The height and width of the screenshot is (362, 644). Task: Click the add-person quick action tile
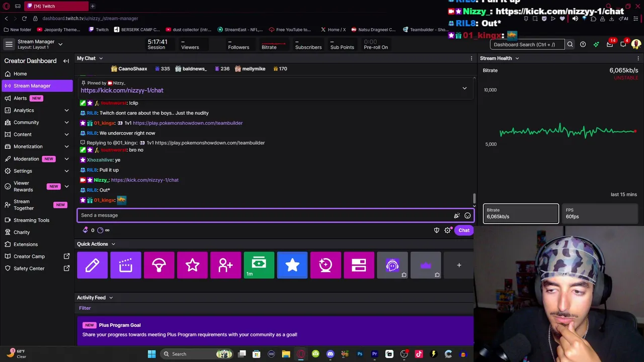click(225, 265)
